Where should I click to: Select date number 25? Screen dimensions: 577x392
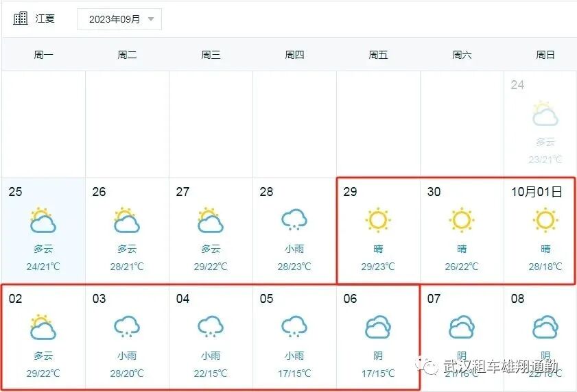click(x=16, y=192)
